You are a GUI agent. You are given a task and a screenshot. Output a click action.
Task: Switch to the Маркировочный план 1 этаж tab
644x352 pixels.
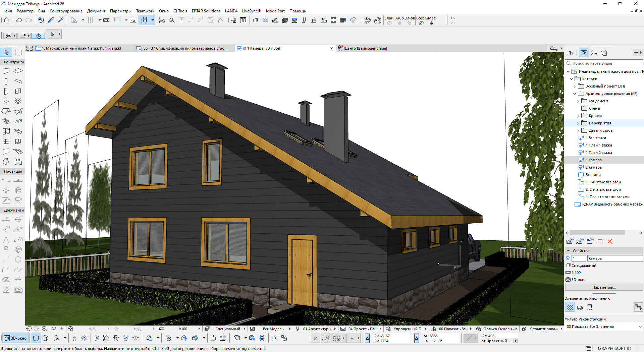81,49
